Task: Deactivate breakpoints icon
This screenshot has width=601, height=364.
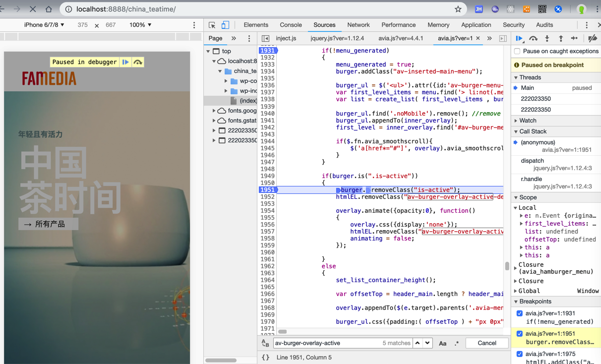Action: (593, 39)
